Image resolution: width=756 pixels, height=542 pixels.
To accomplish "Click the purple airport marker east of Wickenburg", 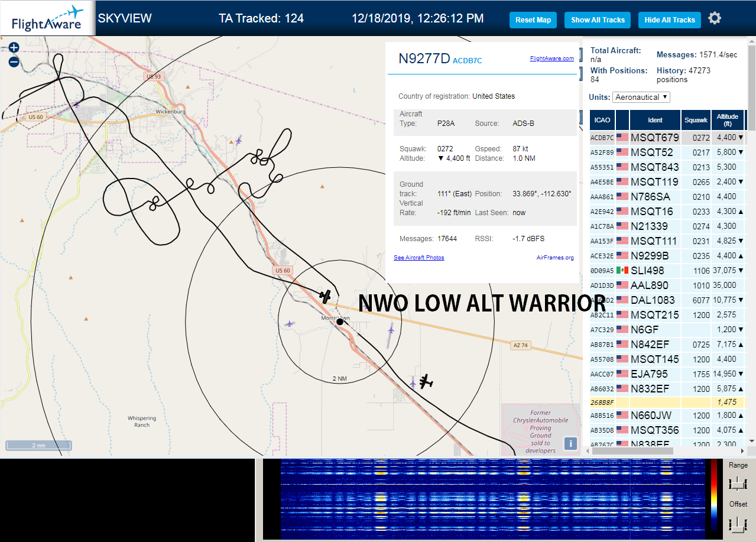I will click(x=239, y=140).
